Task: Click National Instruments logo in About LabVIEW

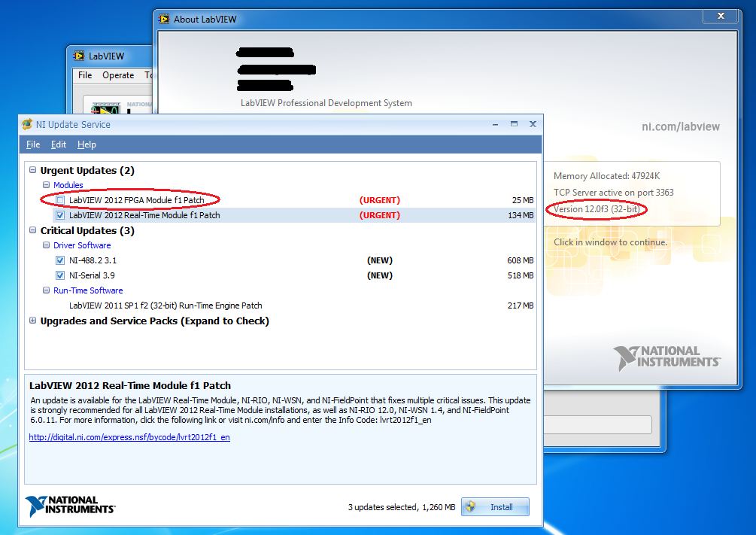Action: 667,357
